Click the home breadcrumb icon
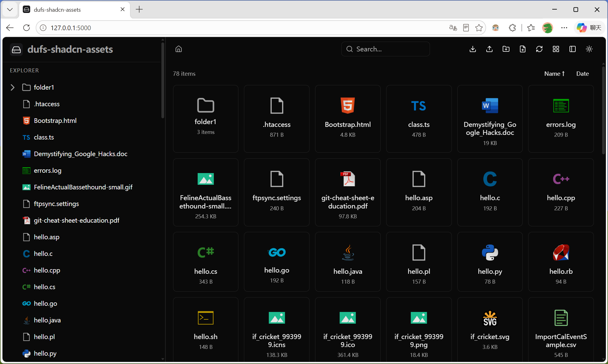 (179, 49)
